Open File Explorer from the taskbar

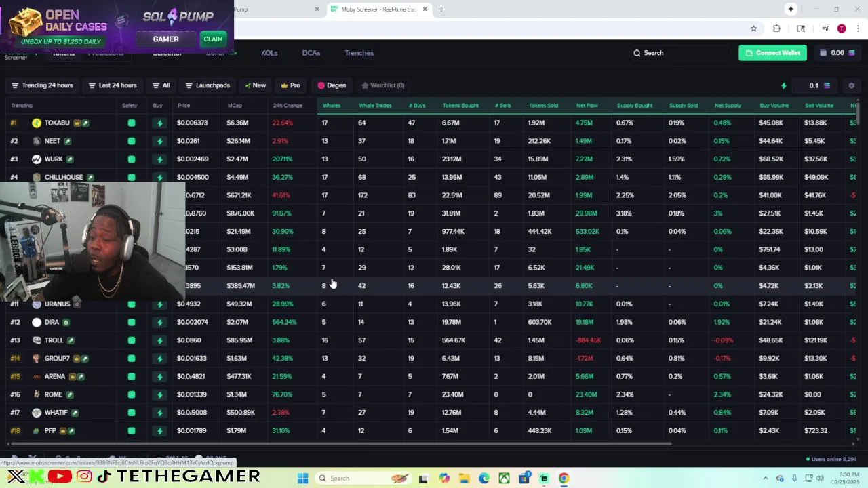464,479
